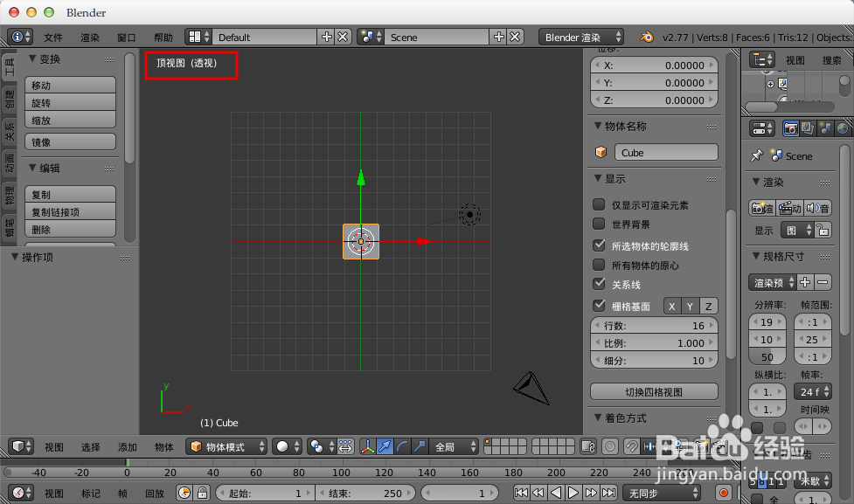Open the 添加 menu in 3D view header
This screenshot has width=854, height=504.
128,447
